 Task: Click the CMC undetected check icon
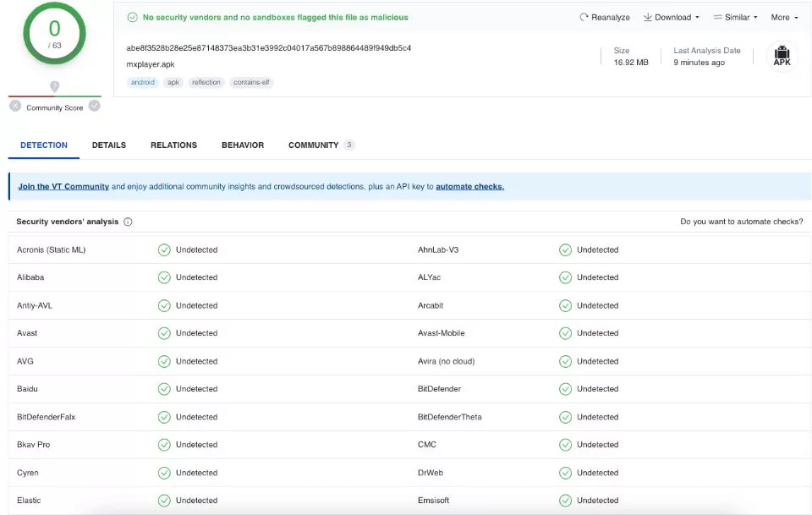click(x=566, y=445)
